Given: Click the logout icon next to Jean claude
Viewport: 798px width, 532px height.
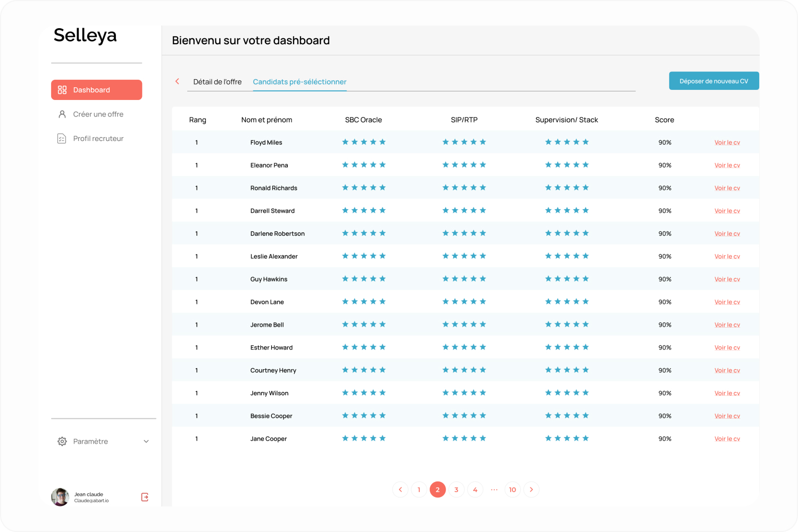Looking at the screenshot, I should pos(144,497).
